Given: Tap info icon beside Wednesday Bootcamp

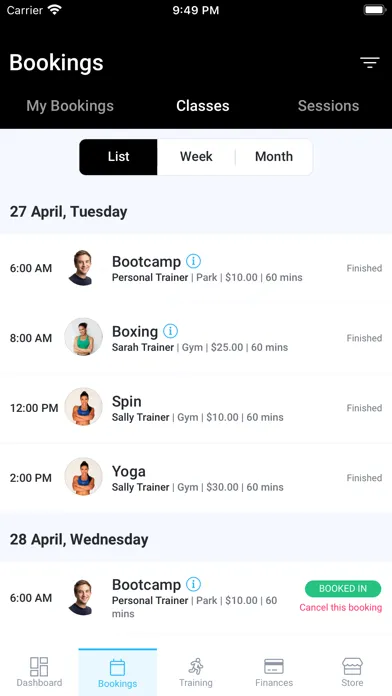Looking at the screenshot, I should pos(193,584).
